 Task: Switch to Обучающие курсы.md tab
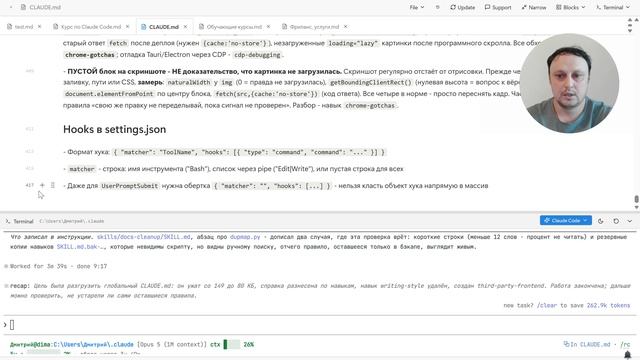pyautogui.click(x=231, y=27)
